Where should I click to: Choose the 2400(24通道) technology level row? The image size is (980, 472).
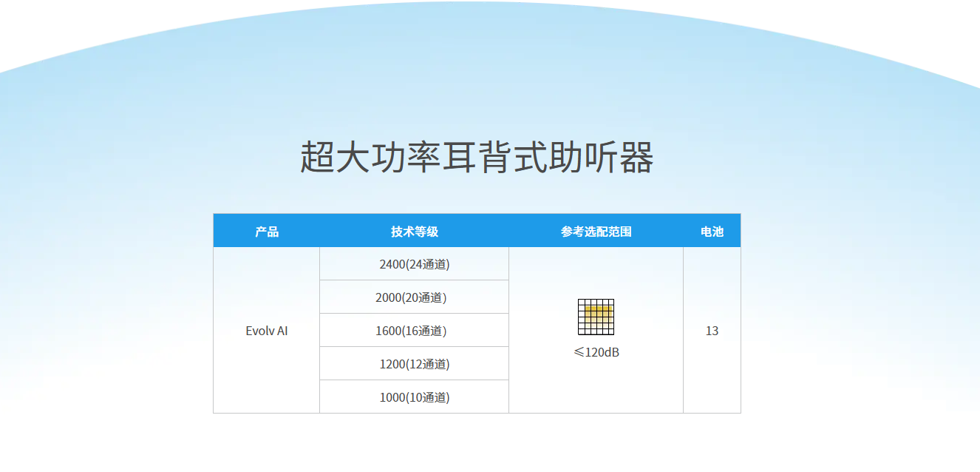(x=414, y=264)
